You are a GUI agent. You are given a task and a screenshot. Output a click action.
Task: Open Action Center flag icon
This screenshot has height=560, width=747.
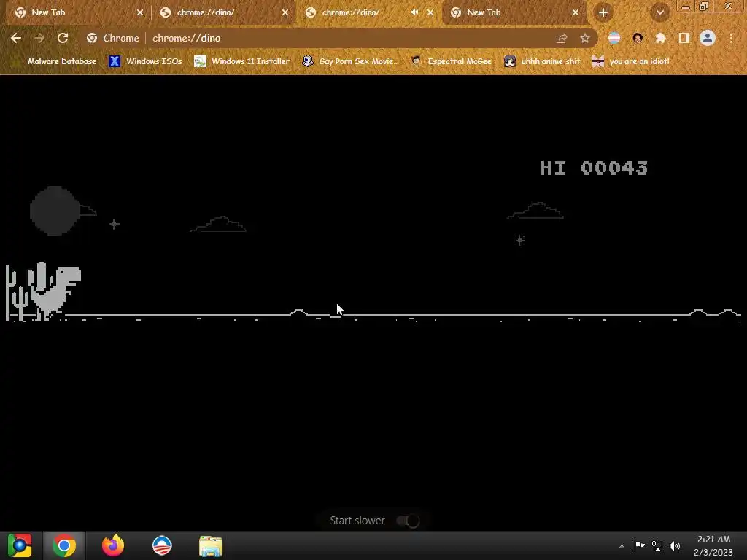tap(639, 545)
